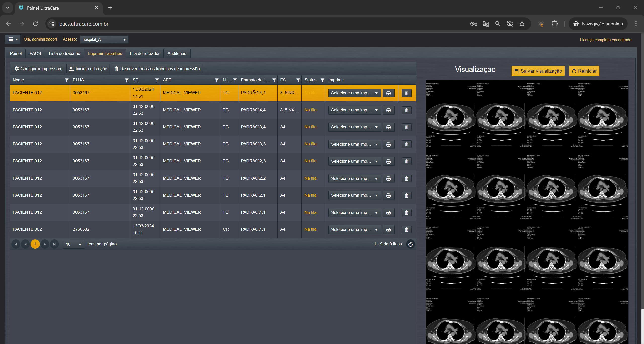Bookmark this page with star icon
The width and height of the screenshot is (644, 344).
pos(522,24)
